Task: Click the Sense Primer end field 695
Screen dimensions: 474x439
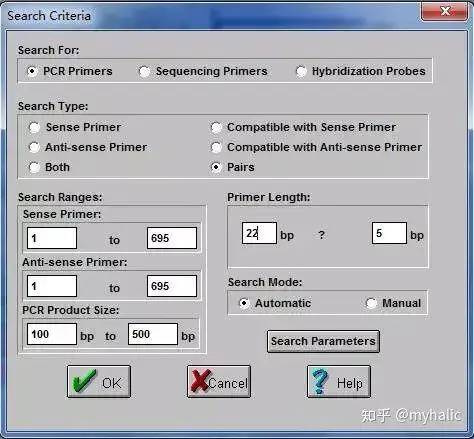Action: tap(172, 238)
